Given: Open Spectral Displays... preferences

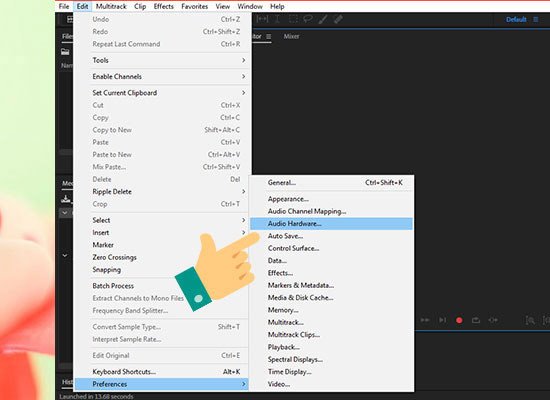Looking at the screenshot, I should pyautogui.click(x=331, y=359).
